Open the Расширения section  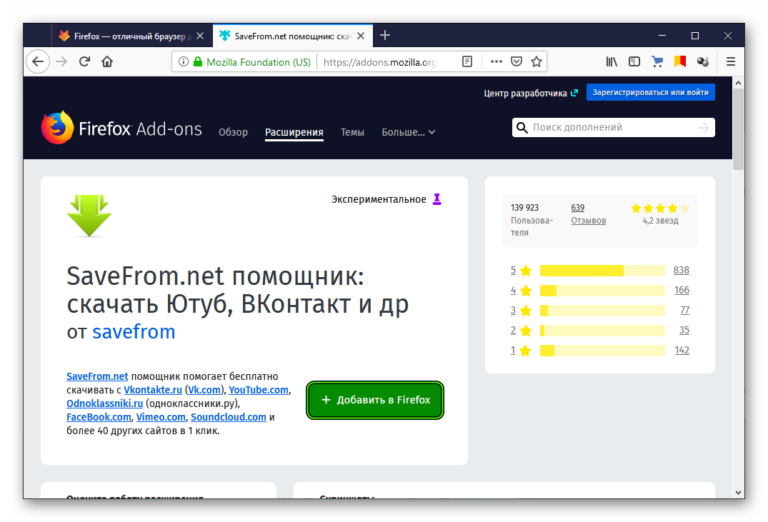point(294,132)
